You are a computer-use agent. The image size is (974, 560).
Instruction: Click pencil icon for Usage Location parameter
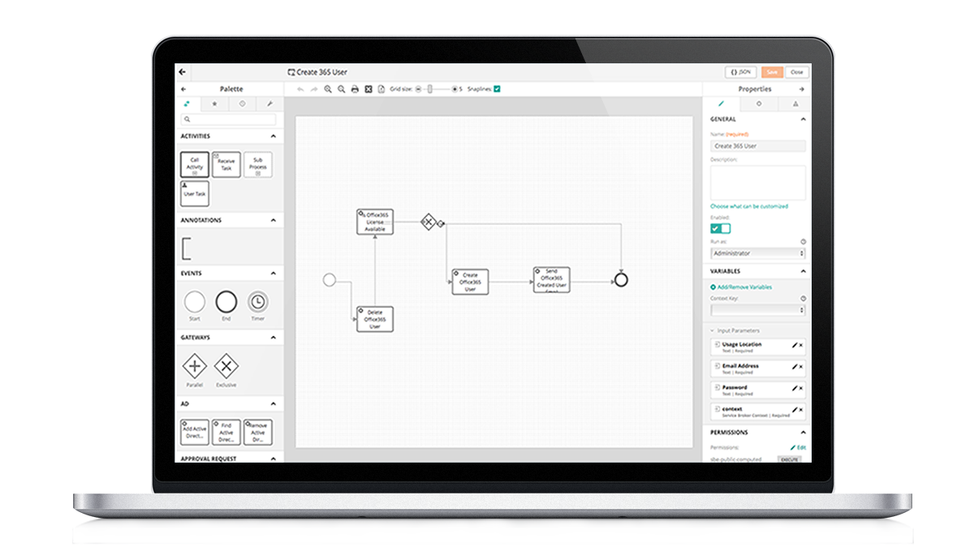[795, 345]
